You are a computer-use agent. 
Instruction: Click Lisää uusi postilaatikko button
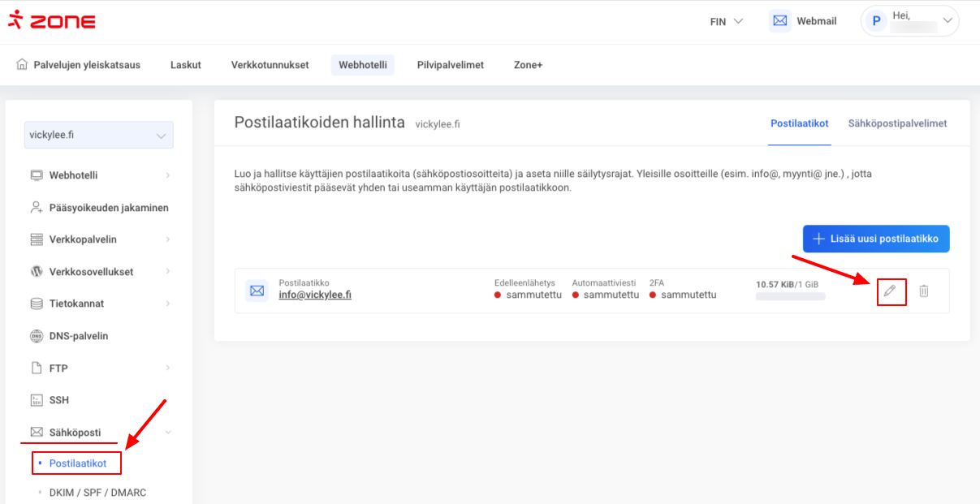click(875, 239)
